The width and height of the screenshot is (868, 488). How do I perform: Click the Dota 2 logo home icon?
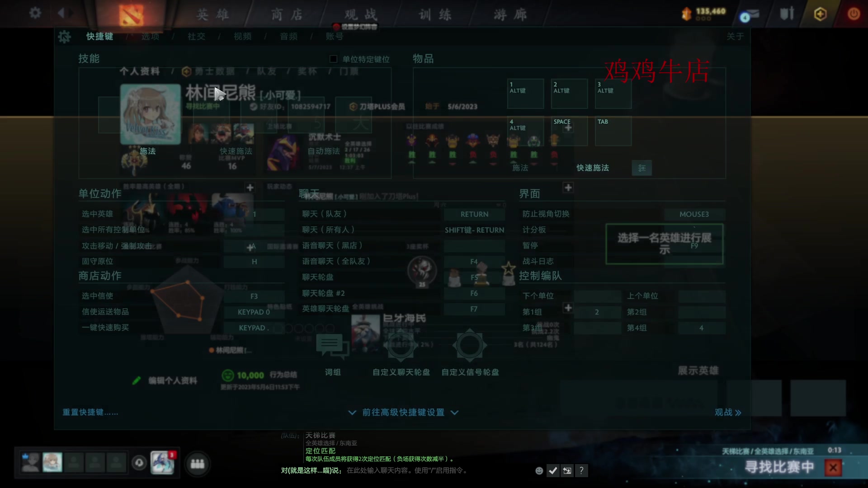(x=131, y=15)
